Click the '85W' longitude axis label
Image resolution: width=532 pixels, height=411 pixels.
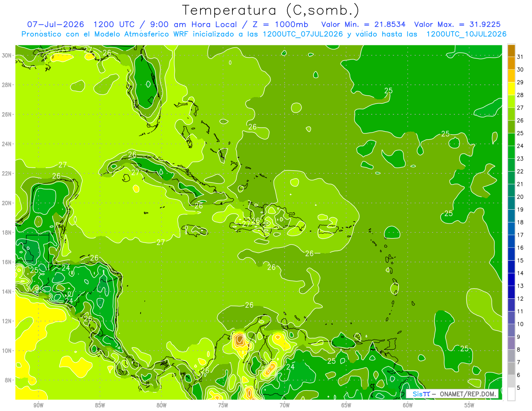pyautogui.click(x=100, y=405)
